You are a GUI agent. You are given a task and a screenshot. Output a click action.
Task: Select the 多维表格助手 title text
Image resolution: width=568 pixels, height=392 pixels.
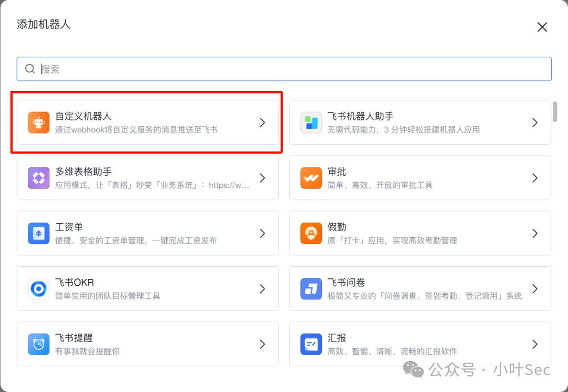coord(83,172)
